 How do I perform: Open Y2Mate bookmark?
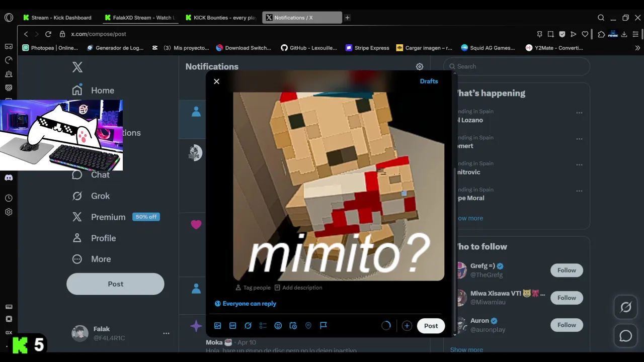pyautogui.click(x=554, y=48)
